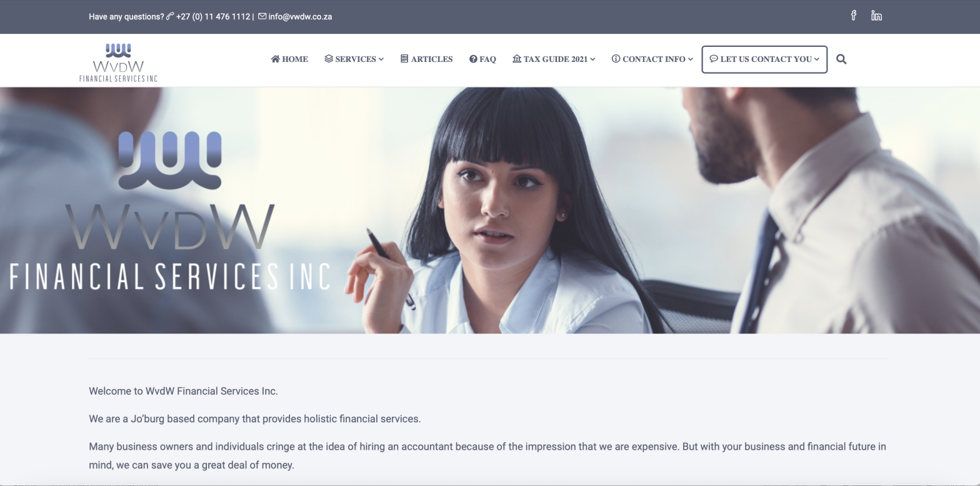
Task: Expand the Services dropdown chevron
Action: tap(381, 59)
